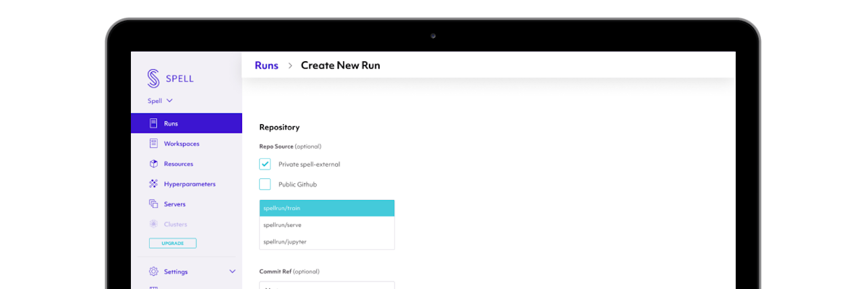Open the Spell organization dropdown
868x289 pixels.
pos(161,100)
